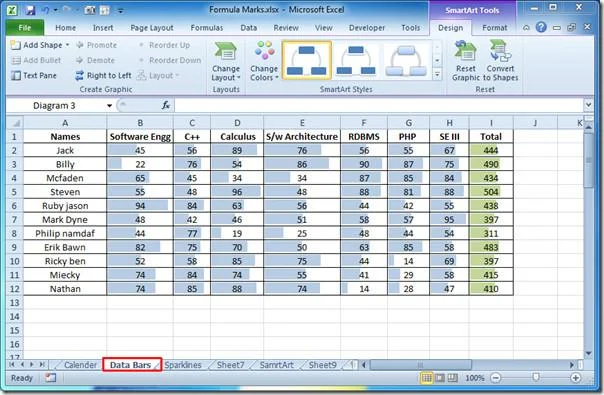This screenshot has width=604, height=395.
Task: Click the name cell Ruby jason
Action: [65, 206]
